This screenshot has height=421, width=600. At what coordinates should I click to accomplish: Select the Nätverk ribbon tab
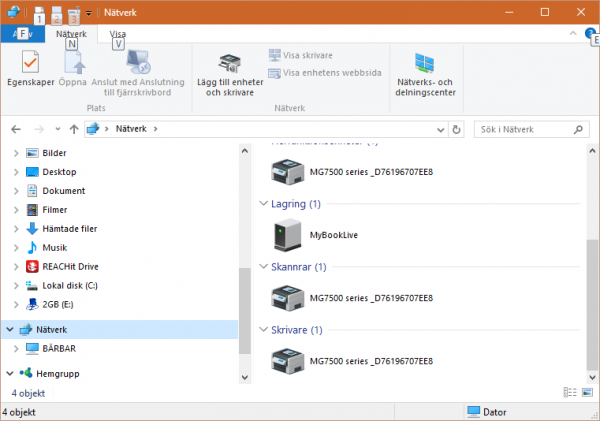click(71, 34)
